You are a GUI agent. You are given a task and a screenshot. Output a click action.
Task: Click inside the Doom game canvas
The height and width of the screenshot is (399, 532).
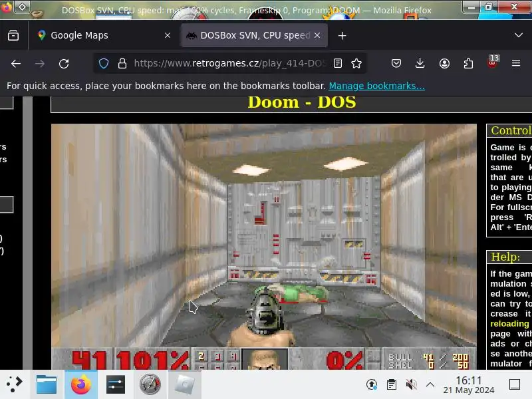coord(264,246)
